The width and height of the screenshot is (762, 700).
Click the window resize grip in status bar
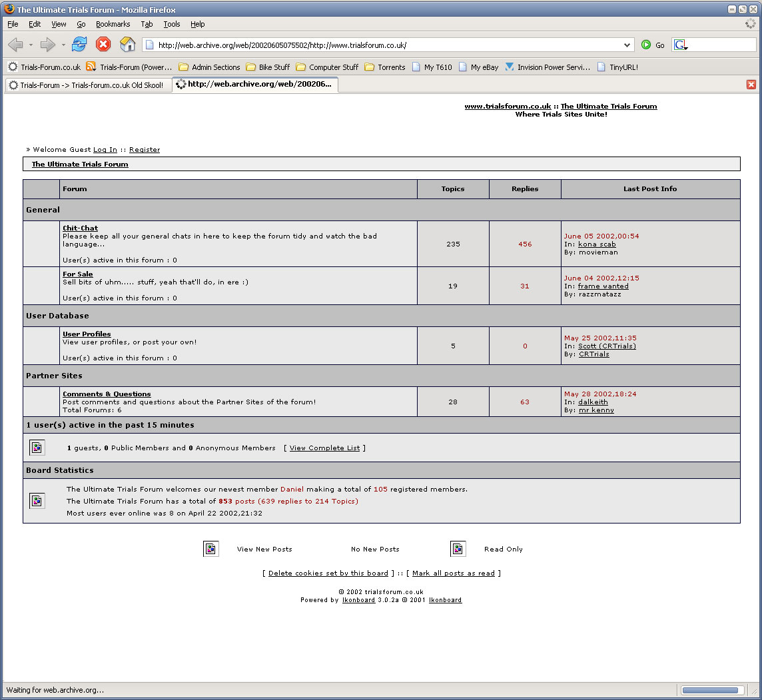(754, 691)
